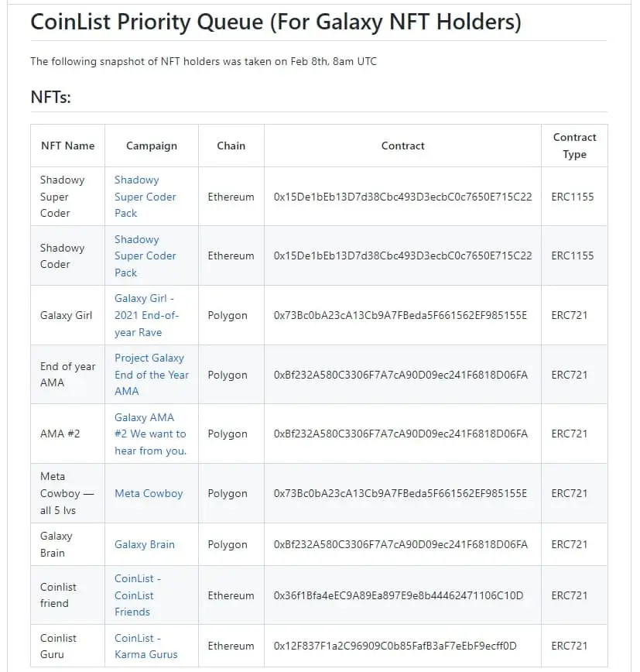Click the CoinList Priority Queue heading
Viewport: 640px width, 672px height.
276,22
